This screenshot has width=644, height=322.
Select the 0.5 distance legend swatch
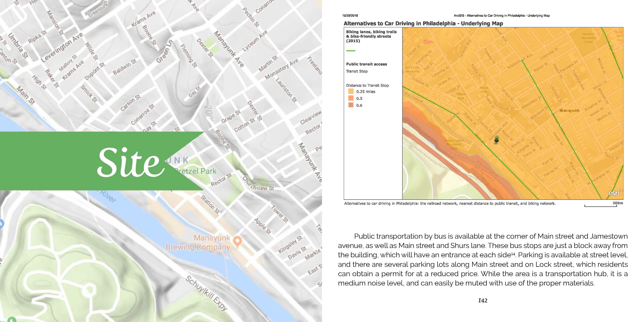pyautogui.click(x=351, y=98)
